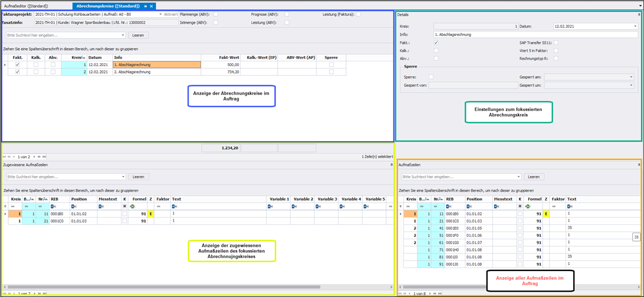Open the Fakturaprojekt dropdown

tap(160, 14)
